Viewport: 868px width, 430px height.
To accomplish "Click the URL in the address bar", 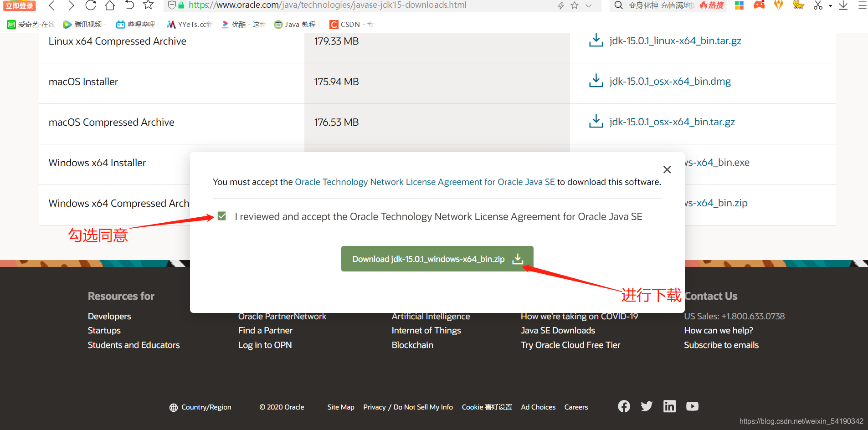I will coord(327,5).
